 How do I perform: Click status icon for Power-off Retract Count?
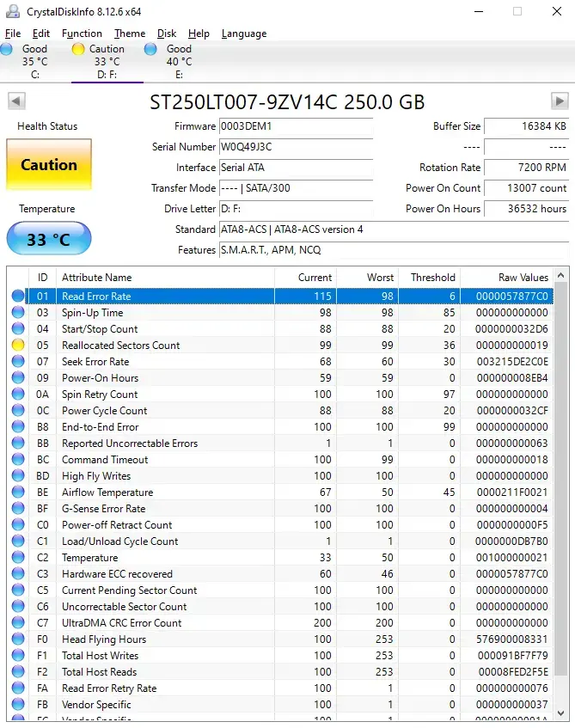point(18,524)
